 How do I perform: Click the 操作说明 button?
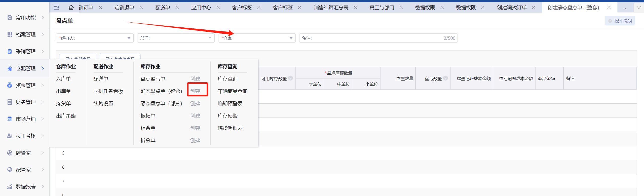620,21
